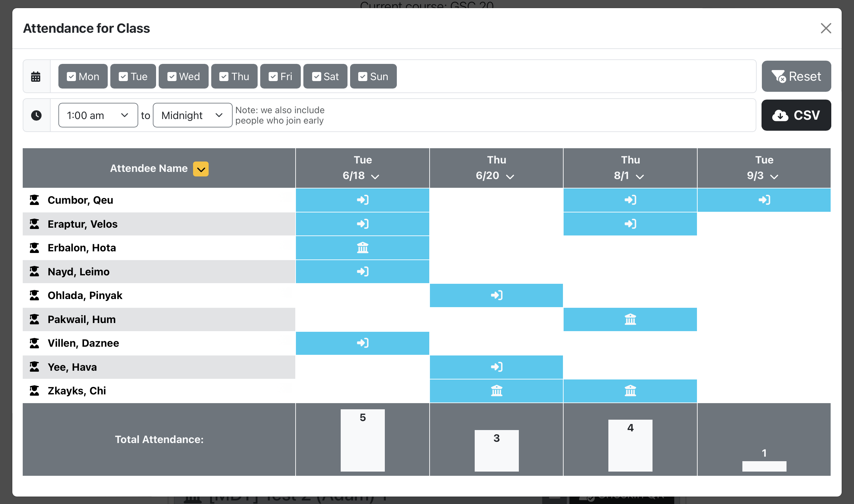Select attendee name Zkayks, Chi
The height and width of the screenshot is (504, 854).
click(77, 390)
